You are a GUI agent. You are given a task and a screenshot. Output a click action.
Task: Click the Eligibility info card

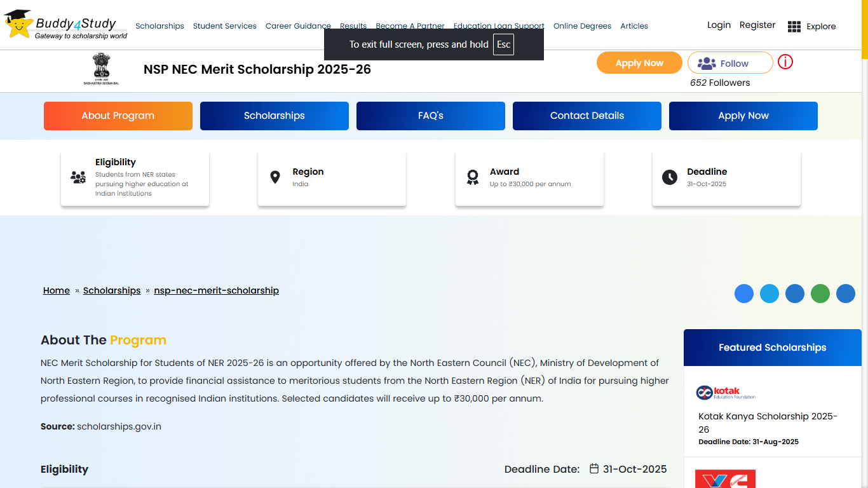tap(135, 178)
